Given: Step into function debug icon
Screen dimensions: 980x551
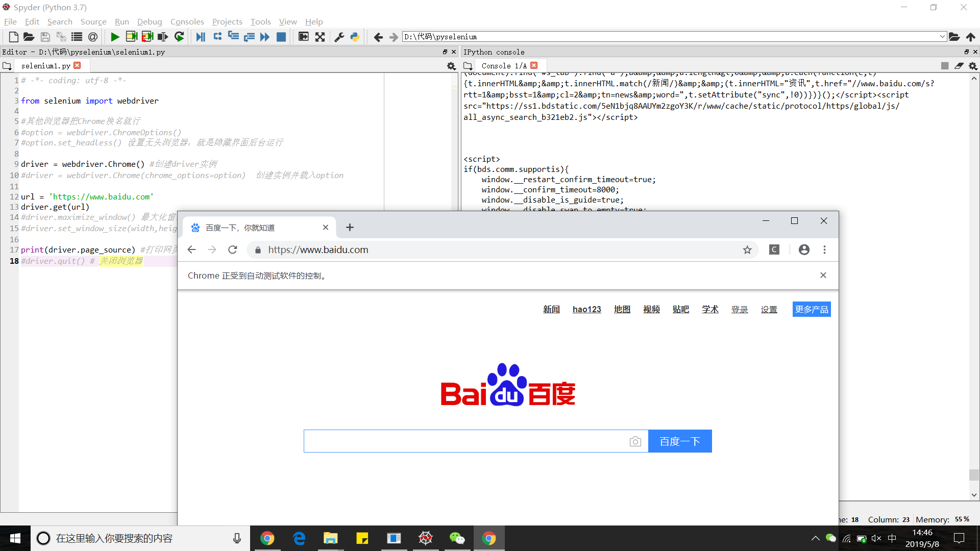Looking at the screenshot, I should point(233,37).
